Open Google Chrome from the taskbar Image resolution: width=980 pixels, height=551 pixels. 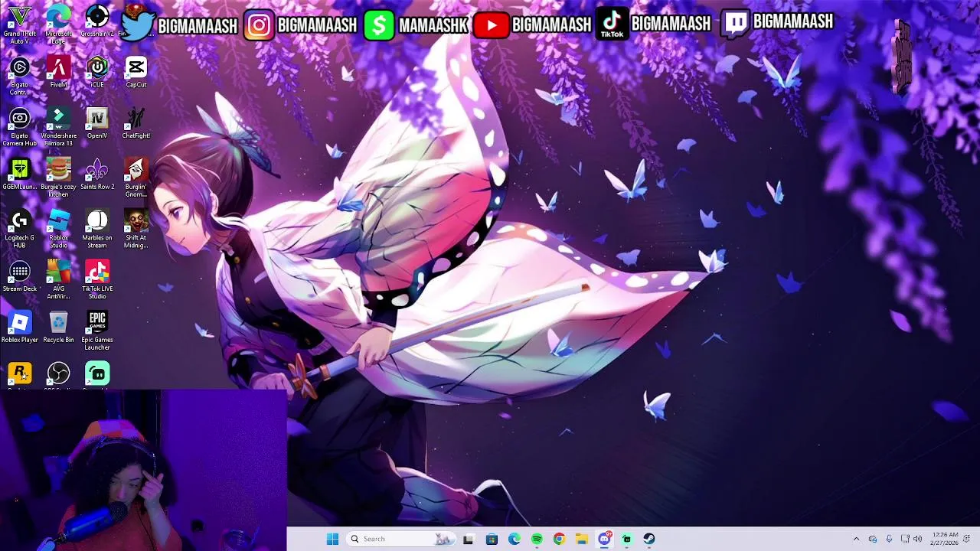(x=559, y=539)
